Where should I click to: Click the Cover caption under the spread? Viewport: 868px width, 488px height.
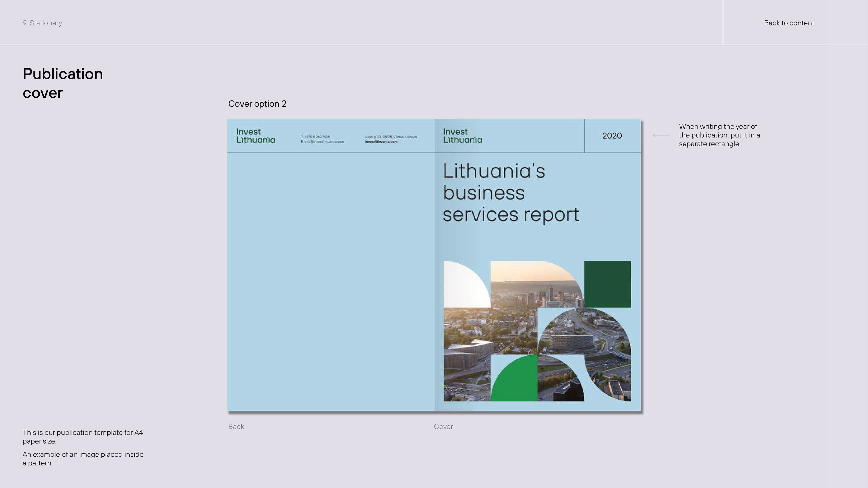coord(443,426)
